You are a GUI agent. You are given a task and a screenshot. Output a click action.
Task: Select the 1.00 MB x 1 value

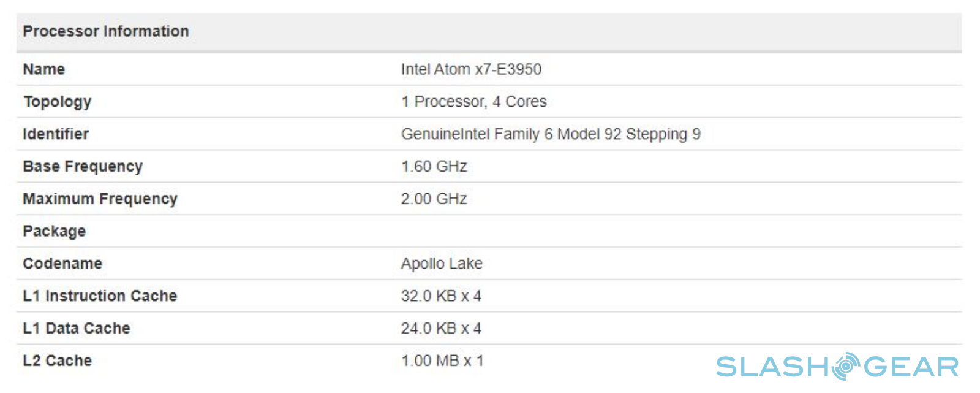click(x=442, y=361)
